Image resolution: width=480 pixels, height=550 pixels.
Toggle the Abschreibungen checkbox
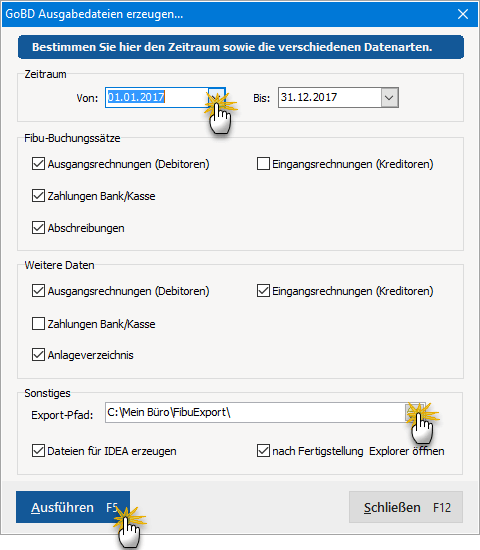coord(38,228)
